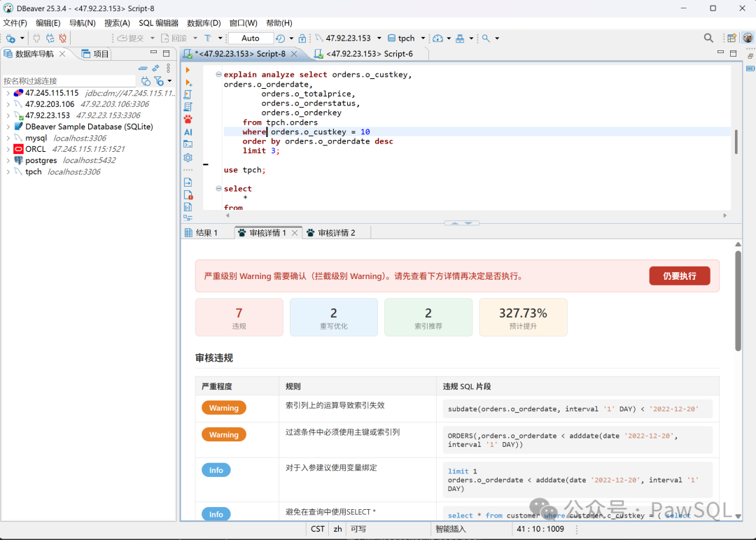Screen dimensions: 756x540
Task: Click the 327.73% 预计提升 card
Action: (x=523, y=317)
